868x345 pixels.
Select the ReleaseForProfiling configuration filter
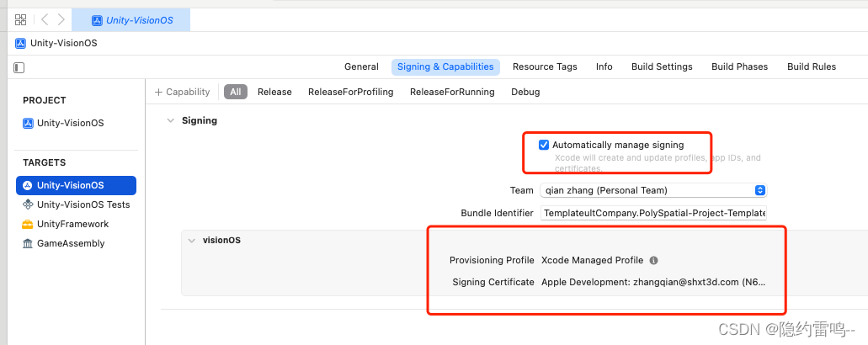click(x=350, y=92)
